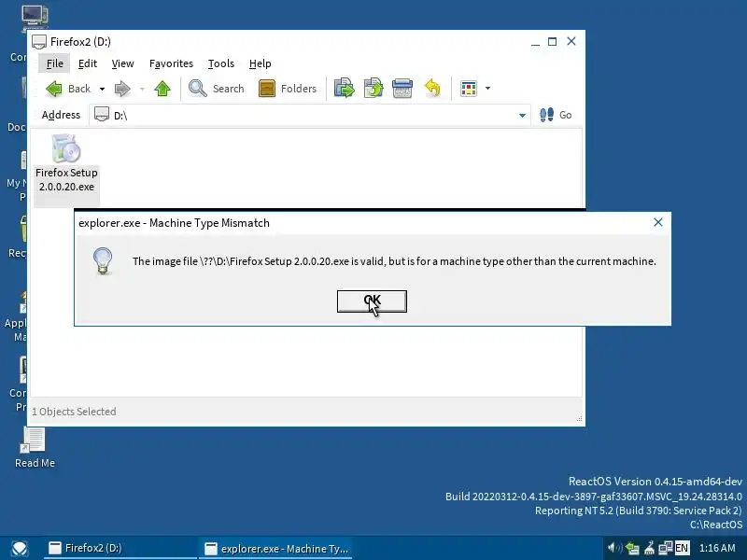Click the 1:16 AM taskbar clock
The height and width of the screenshot is (560, 747).
(x=717, y=548)
